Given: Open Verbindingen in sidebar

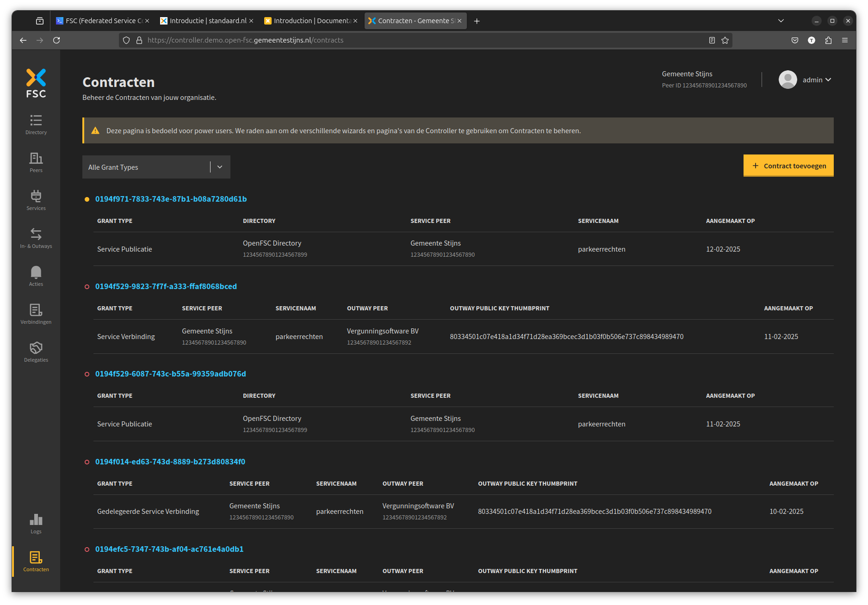Looking at the screenshot, I should pyautogui.click(x=36, y=314).
